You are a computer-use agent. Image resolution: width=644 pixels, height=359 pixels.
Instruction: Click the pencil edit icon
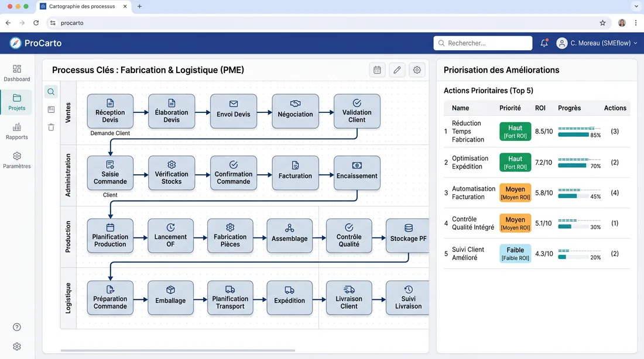(397, 70)
